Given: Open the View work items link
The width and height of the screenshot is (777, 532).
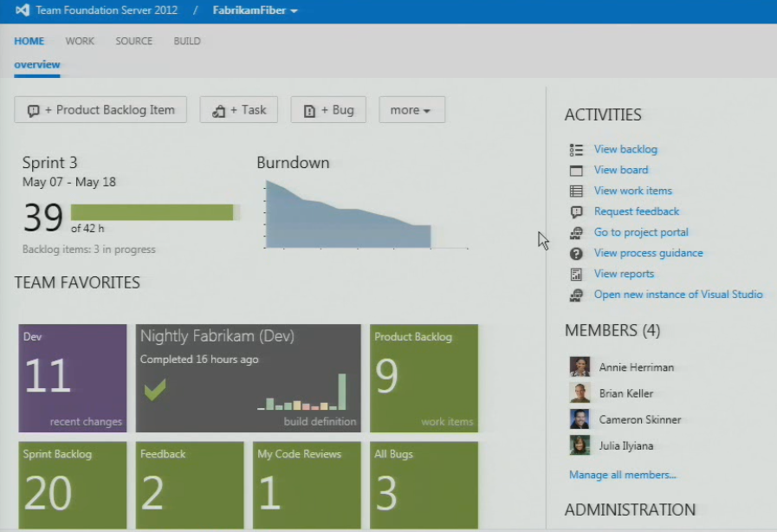Looking at the screenshot, I should 633,191.
